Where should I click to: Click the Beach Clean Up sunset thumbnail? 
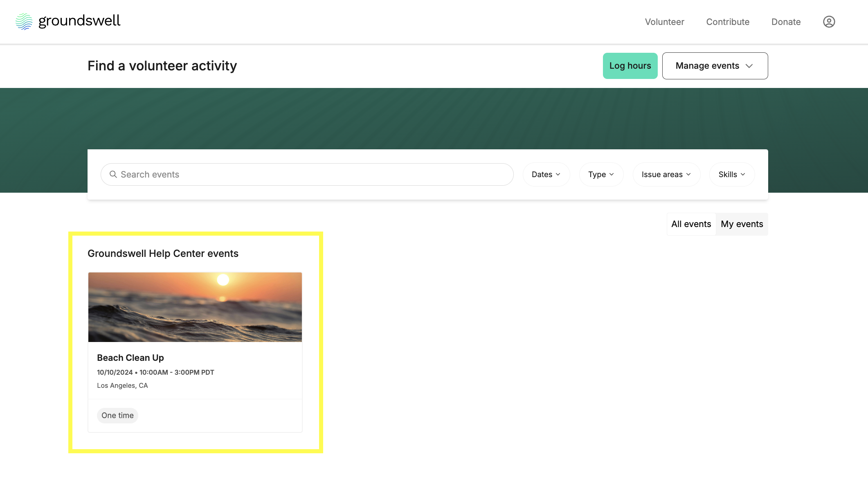[195, 307]
